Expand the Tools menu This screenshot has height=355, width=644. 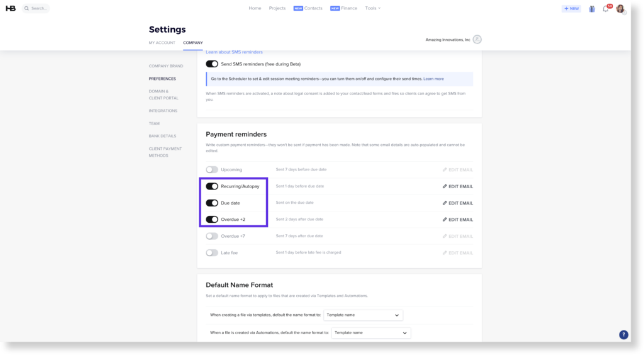pyautogui.click(x=373, y=8)
